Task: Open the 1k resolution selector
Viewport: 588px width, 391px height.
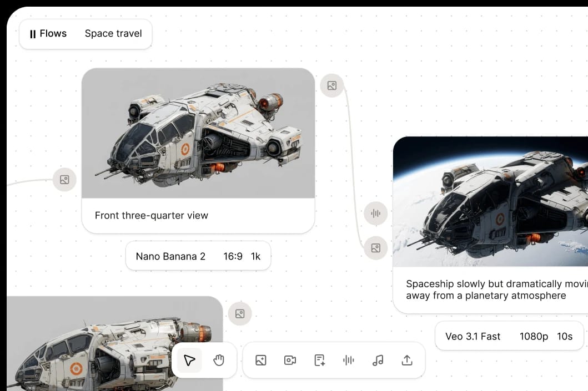Action: click(255, 256)
